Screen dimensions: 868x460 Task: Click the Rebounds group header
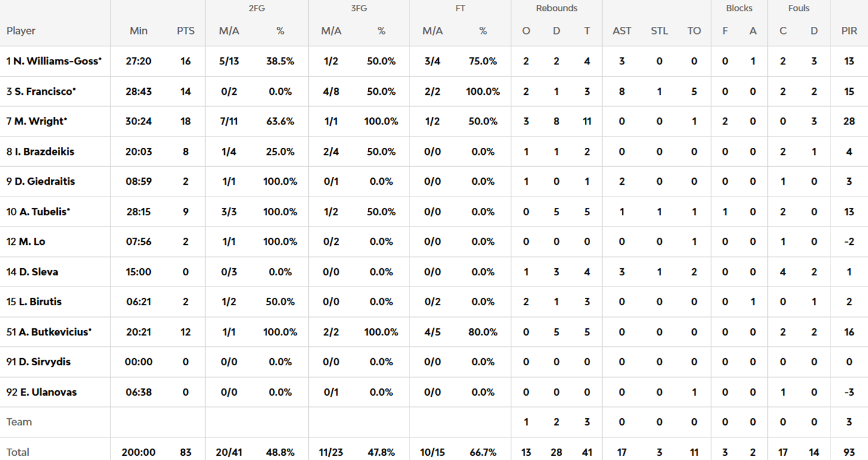tap(556, 8)
